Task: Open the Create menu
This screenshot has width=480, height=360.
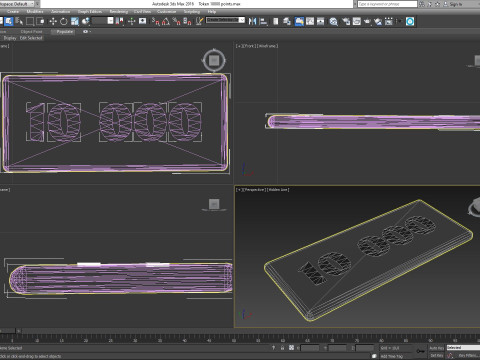Action: (x=13, y=12)
